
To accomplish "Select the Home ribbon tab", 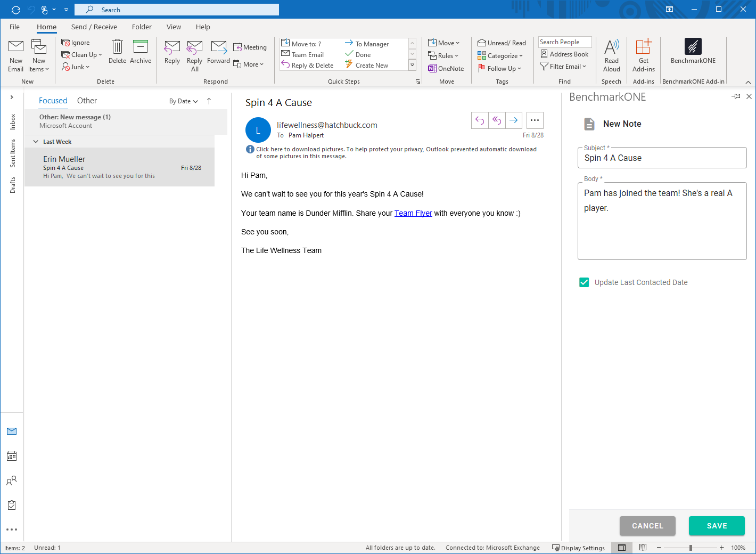I will click(46, 27).
